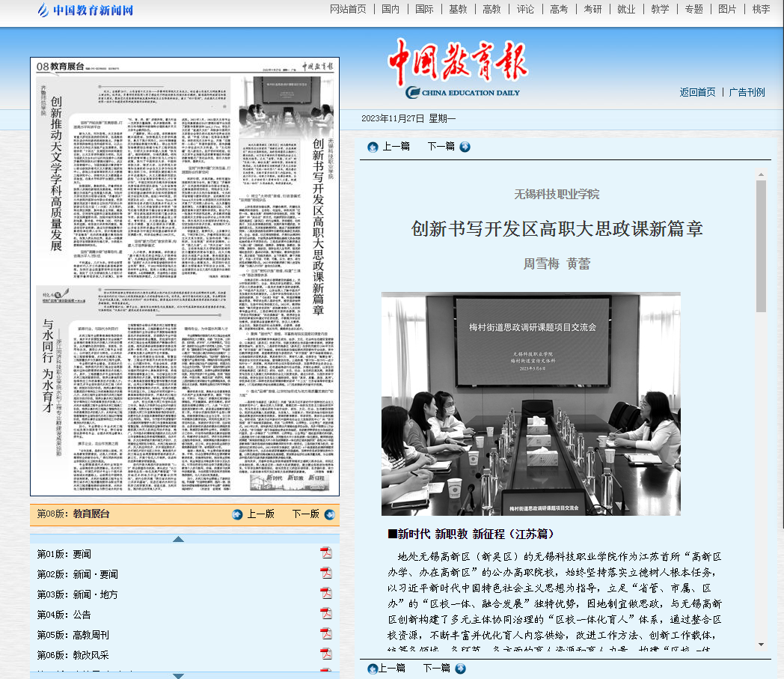Open PDF icon for 第04版 公告

326,613
